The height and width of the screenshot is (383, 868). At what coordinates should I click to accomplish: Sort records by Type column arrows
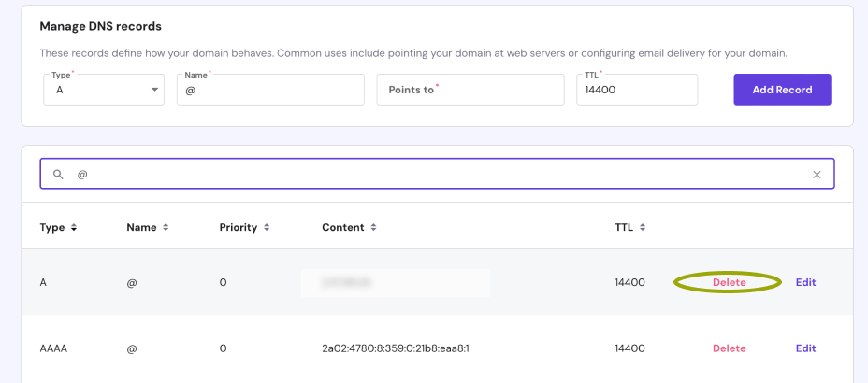point(74,227)
